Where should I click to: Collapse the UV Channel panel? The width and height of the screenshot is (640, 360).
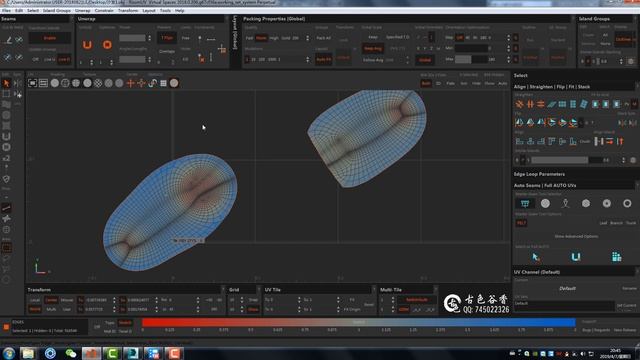coord(637,272)
